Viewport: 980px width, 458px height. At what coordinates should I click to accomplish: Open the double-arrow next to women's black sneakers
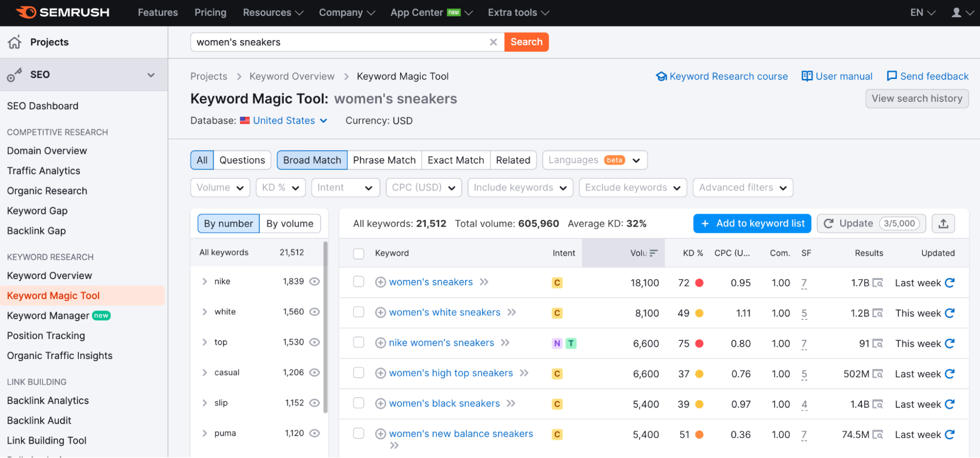(x=511, y=404)
